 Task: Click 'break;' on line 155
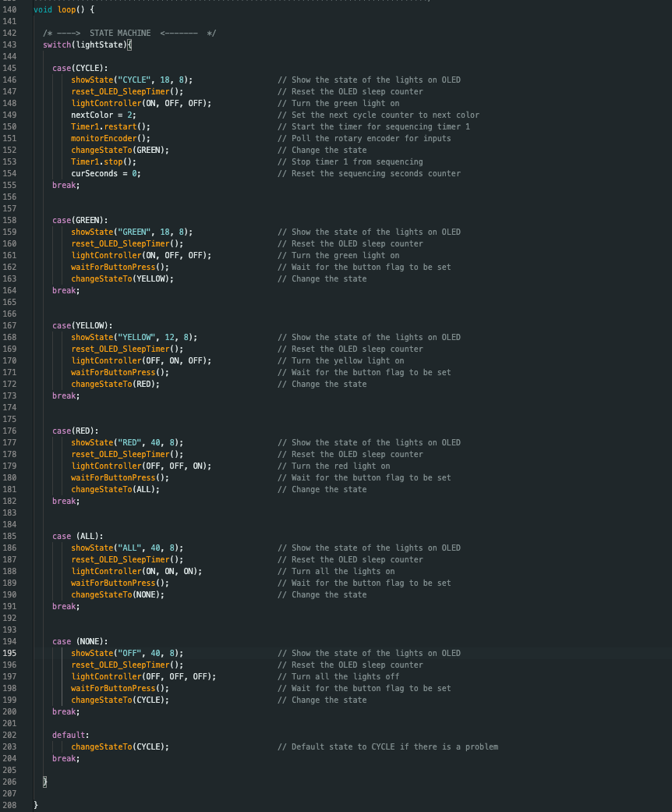pos(66,186)
